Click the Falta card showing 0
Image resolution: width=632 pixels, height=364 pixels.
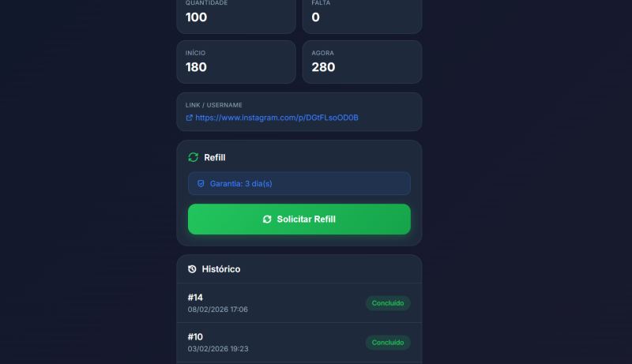coord(362,14)
